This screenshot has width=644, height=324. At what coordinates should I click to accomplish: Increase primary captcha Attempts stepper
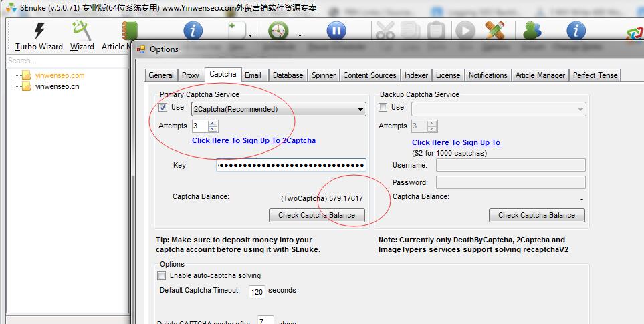(x=213, y=123)
